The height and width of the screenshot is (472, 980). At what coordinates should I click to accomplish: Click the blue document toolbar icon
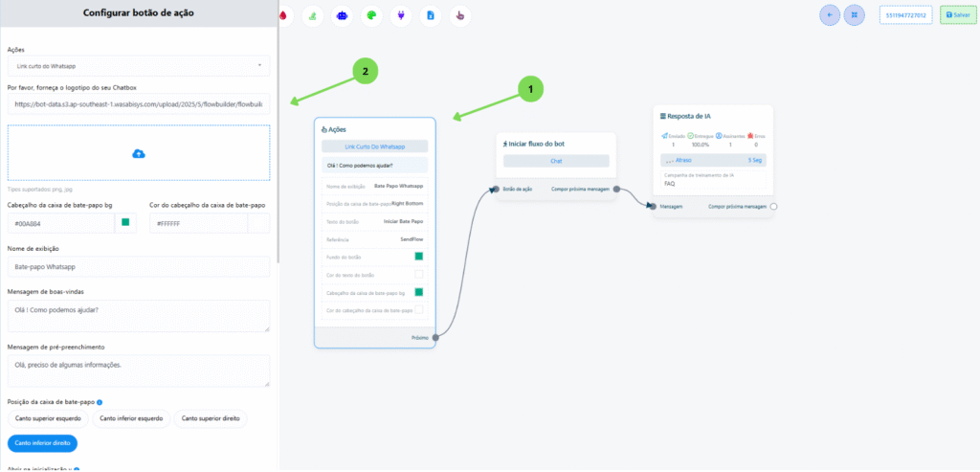[x=430, y=15]
